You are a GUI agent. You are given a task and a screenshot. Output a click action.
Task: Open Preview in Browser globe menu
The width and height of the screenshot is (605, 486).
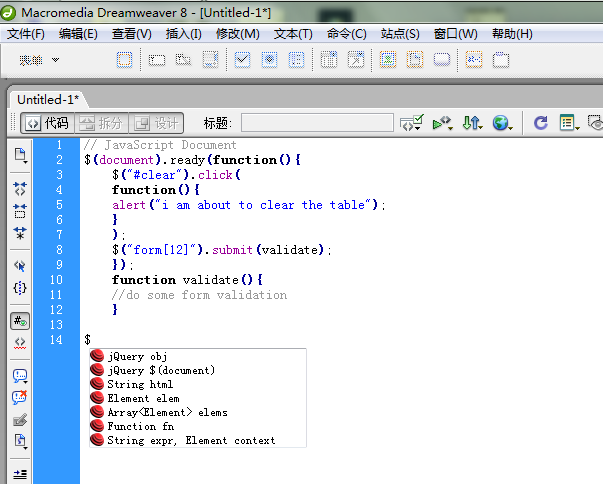(x=502, y=123)
